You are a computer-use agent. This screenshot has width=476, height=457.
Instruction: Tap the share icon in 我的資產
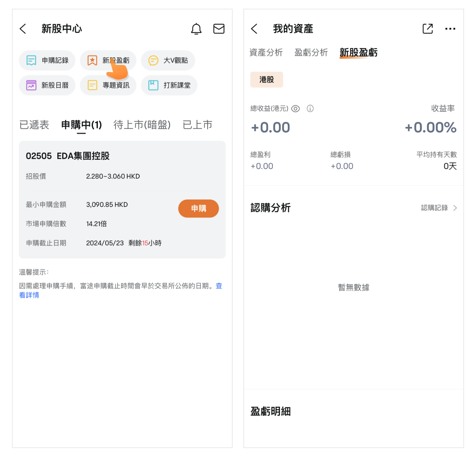[x=427, y=29]
